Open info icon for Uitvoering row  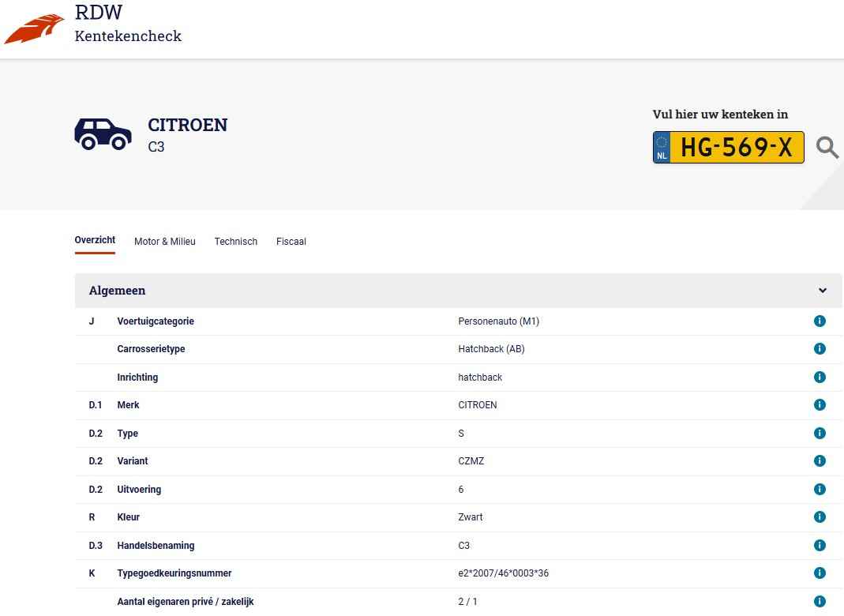[820, 490]
